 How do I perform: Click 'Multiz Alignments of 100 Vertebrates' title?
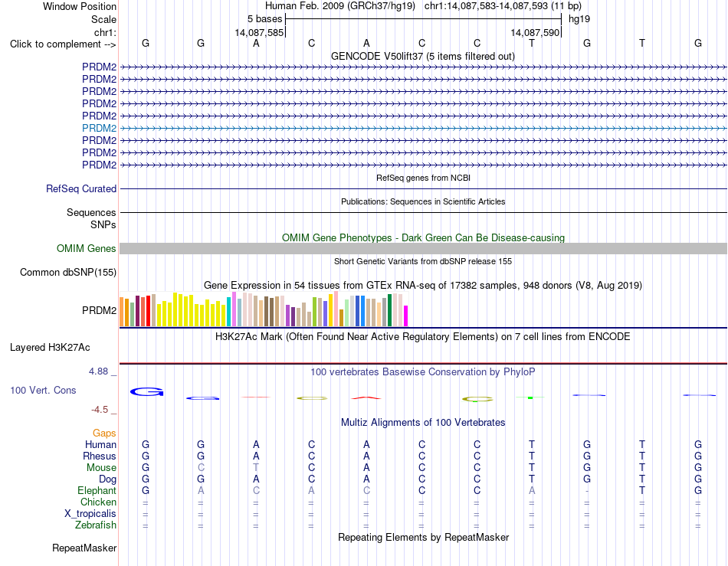coord(423,422)
